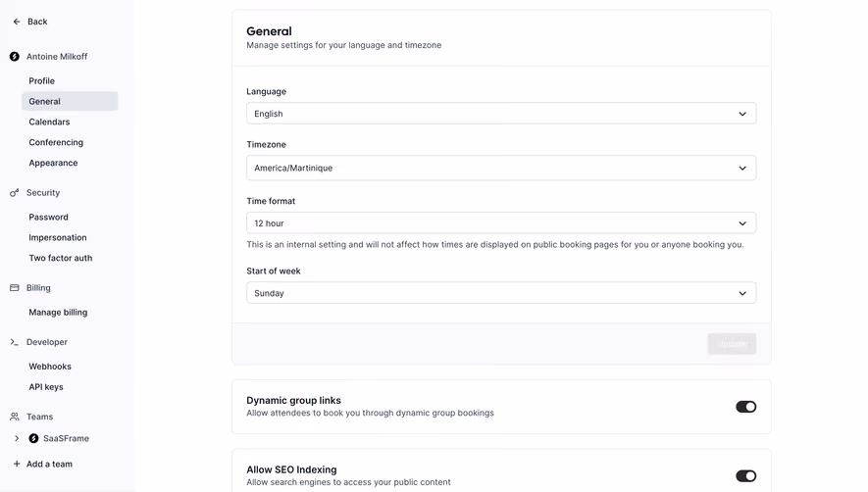Screen dimensions: 868x492
Task: Click the Update button
Action: pos(732,344)
